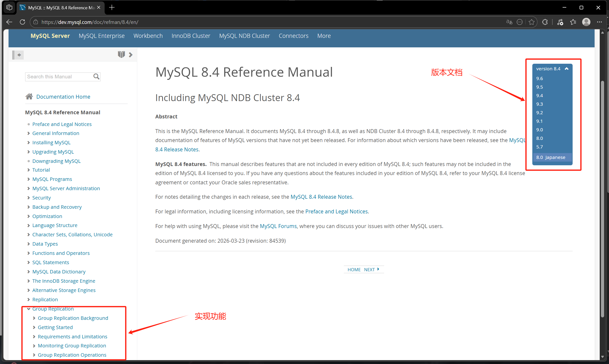The image size is (609, 364).
Task: Collapse the Group Replication section
Action: (29, 309)
